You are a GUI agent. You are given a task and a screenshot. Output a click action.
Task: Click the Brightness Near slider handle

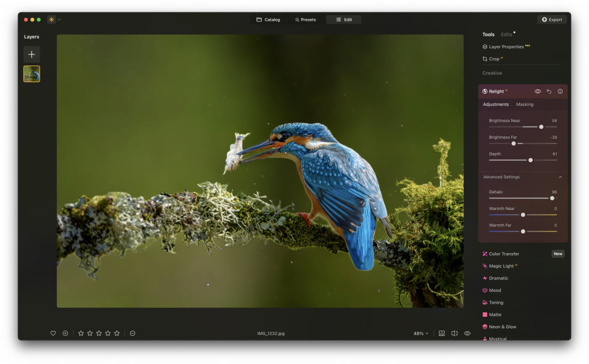pos(541,127)
